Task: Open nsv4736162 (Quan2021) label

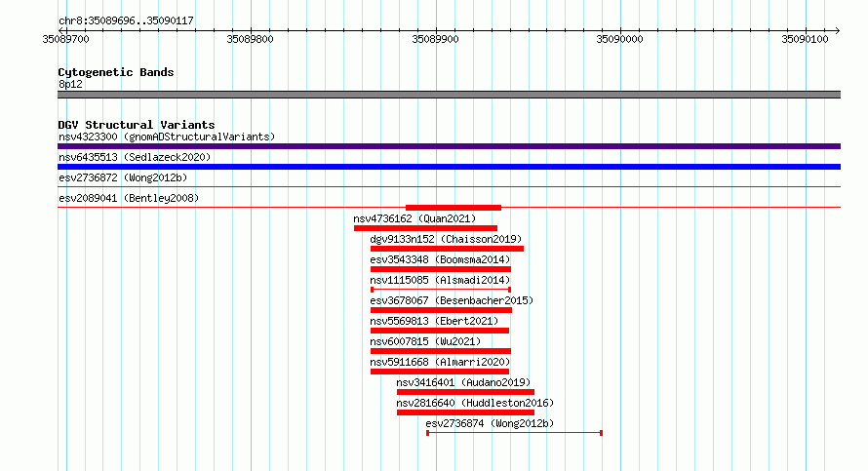Action: pyautogui.click(x=414, y=218)
